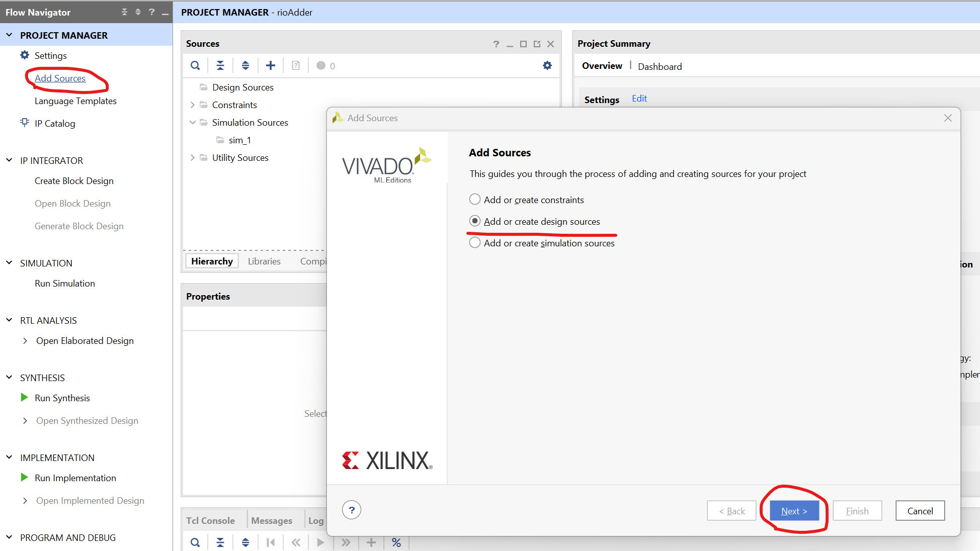This screenshot has height=551, width=980.
Task: Click the Add Sources link
Action: [60, 78]
